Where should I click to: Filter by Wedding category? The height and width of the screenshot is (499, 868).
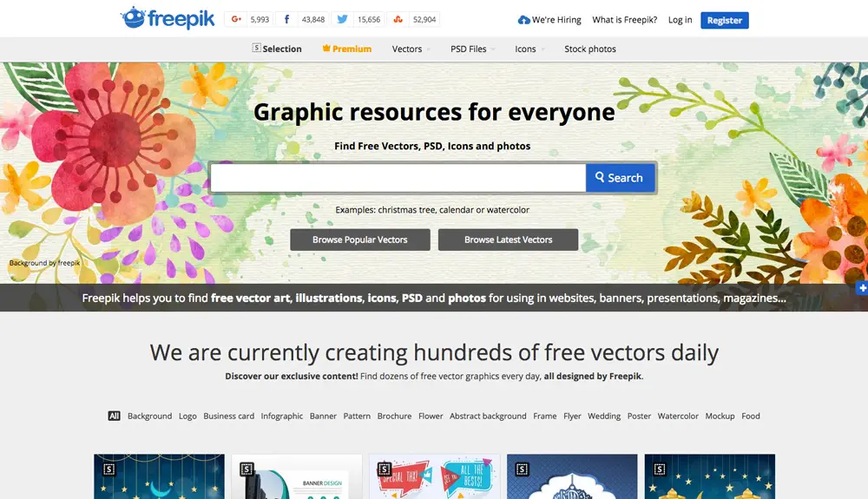coord(604,416)
